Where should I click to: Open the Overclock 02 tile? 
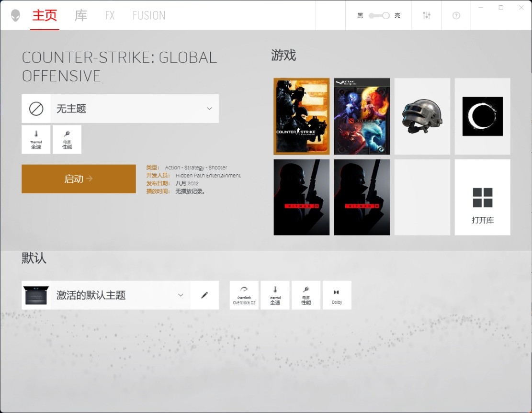[x=244, y=295]
